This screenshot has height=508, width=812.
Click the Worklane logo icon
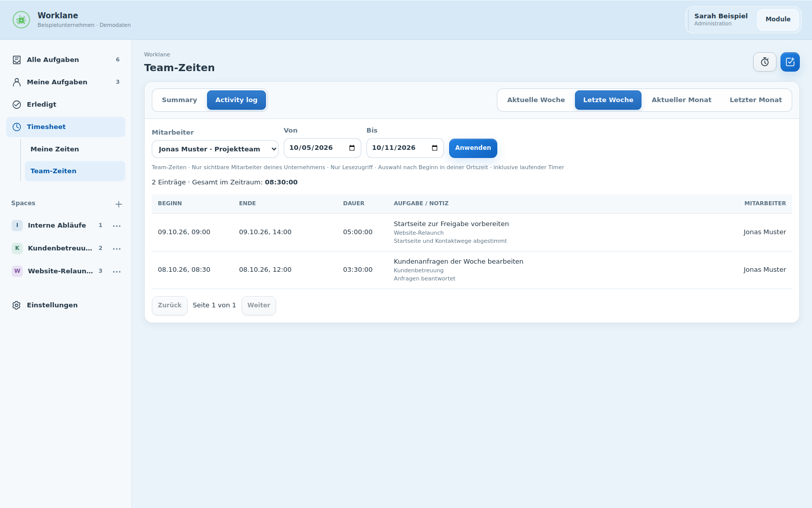(x=21, y=20)
